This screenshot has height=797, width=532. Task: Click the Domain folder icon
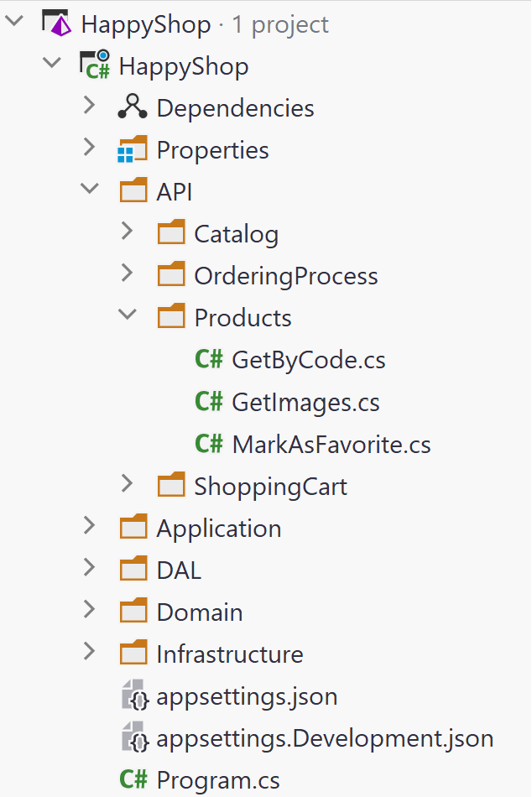(x=133, y=611)
